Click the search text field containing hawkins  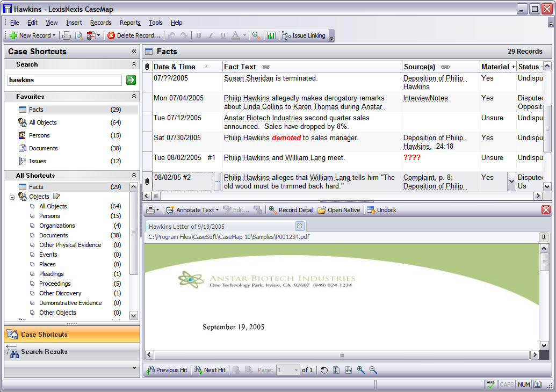(x=64, y=80)
